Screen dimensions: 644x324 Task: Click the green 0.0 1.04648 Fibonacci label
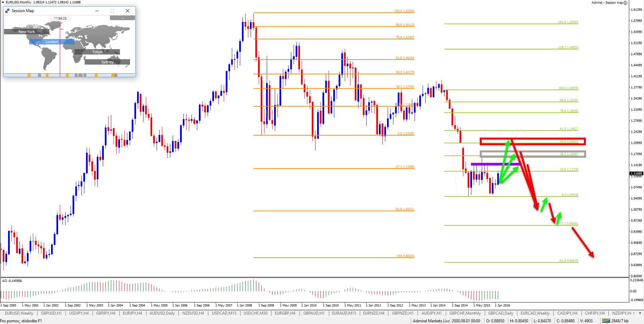[x=570, y=195]
